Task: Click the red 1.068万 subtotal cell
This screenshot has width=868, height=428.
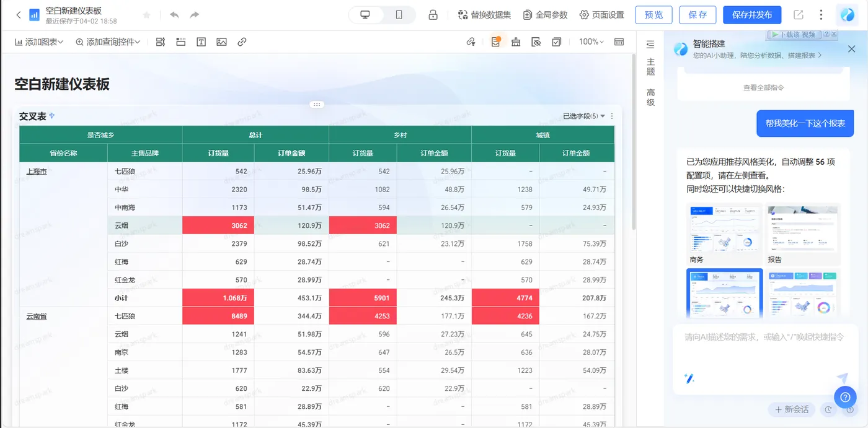Action: (218, 298)
